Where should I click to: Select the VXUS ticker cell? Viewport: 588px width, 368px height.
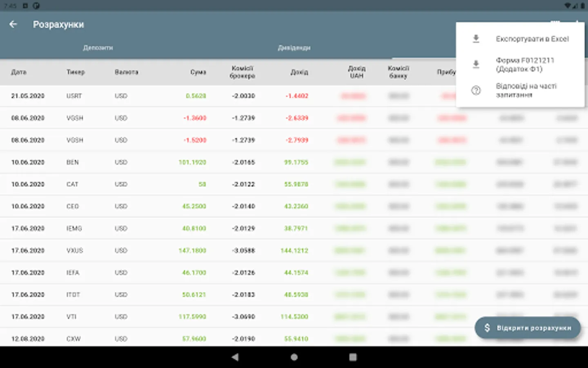click(x=75, y=251)
